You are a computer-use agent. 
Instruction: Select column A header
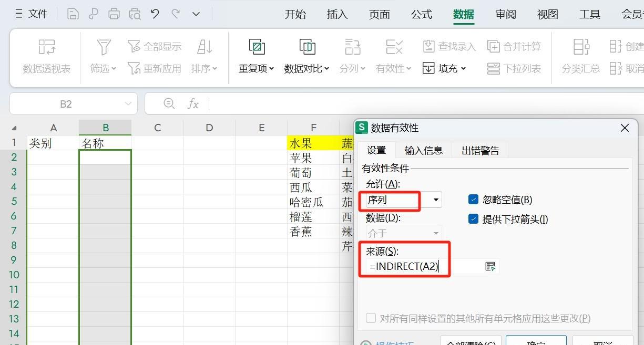(53, 128)
